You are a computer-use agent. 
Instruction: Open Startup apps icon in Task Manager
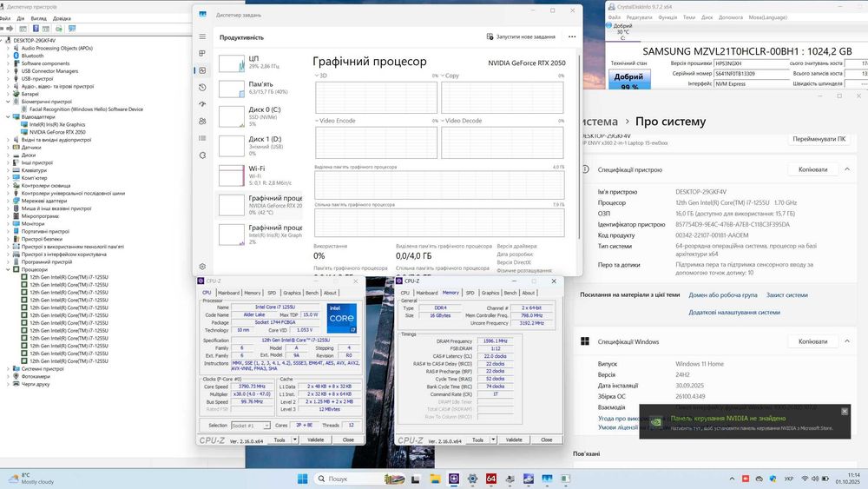[x=202, y=104]
